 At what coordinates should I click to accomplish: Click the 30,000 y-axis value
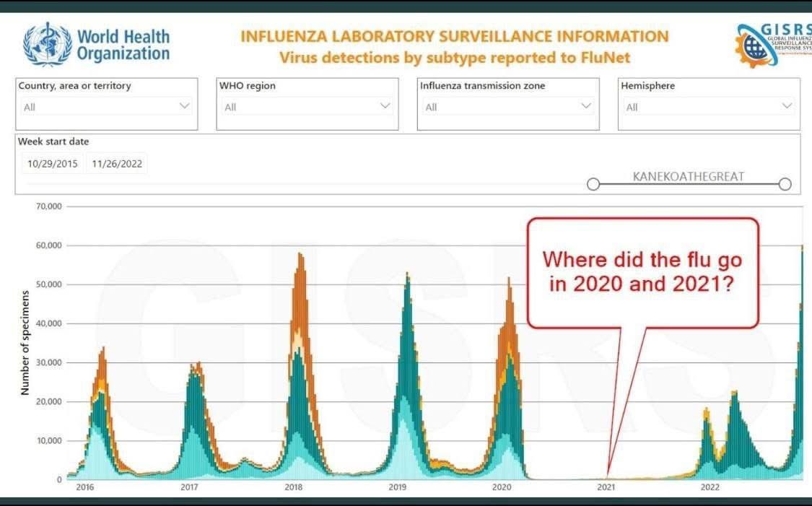pos(48,362)
